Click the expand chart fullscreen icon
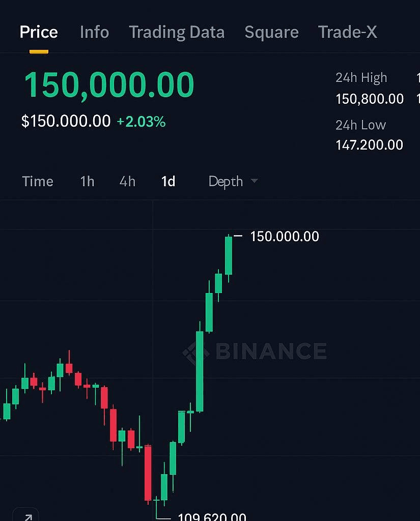Screen dimensions: 420x521 [x=27, y=516]
